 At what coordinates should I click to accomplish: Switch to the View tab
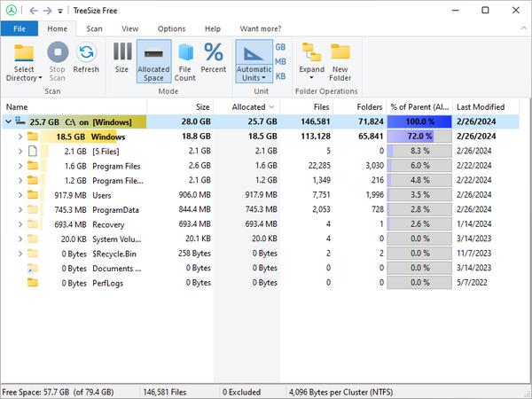pos(130,29)
